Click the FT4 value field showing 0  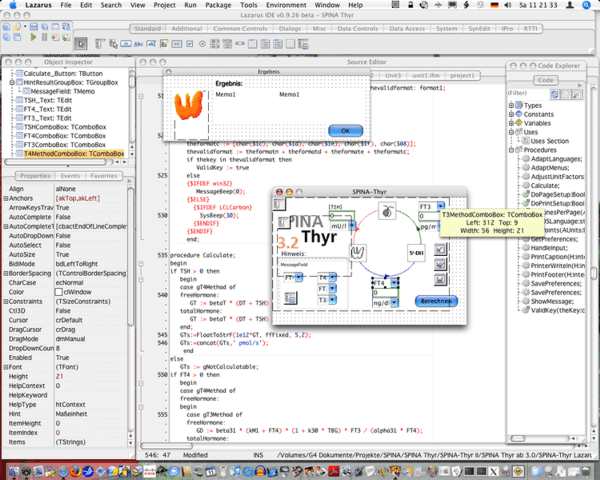pos(386,293)
